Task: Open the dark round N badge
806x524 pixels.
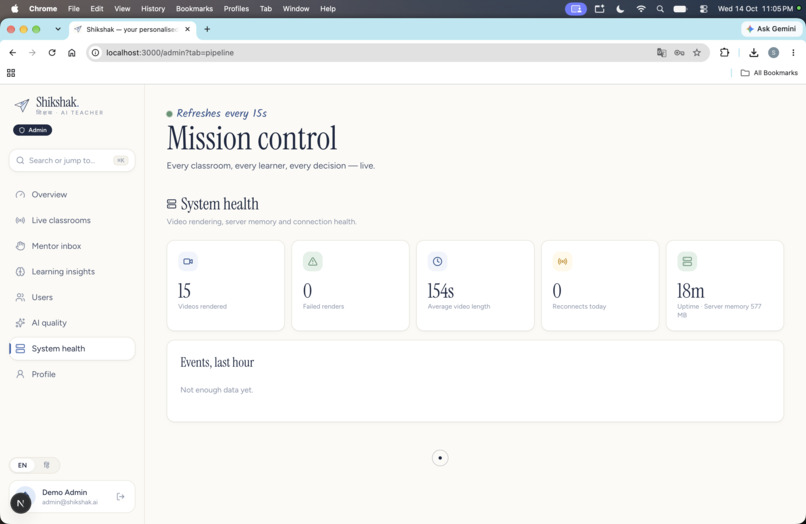Action: [x=21, y=503]
